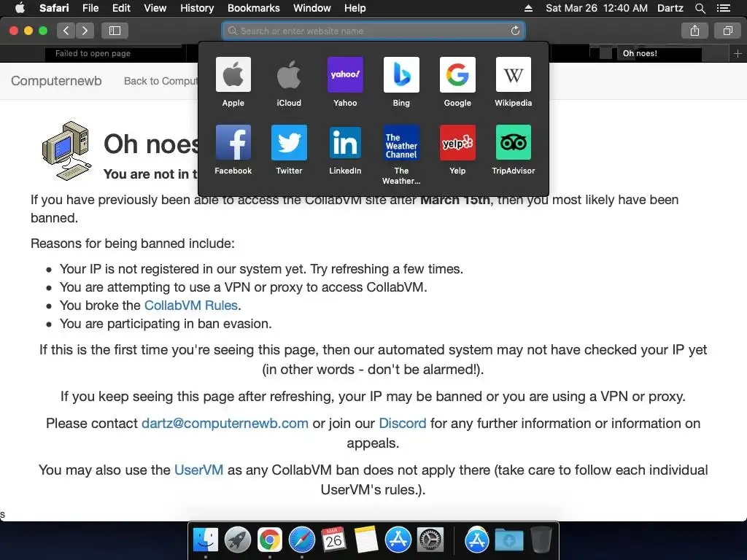Click the dartz@computernewb.com email link
This screenshot has height=560, width=747.
point(225,424)
